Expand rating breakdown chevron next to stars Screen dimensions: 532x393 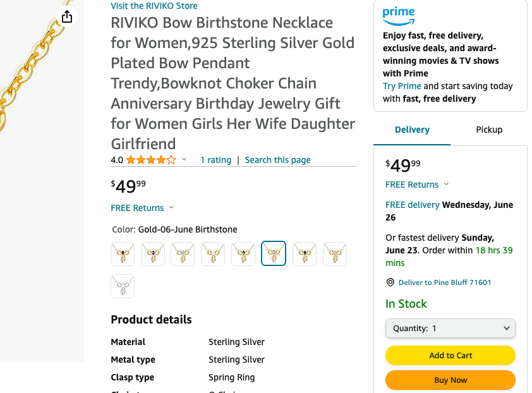[184, 159]
